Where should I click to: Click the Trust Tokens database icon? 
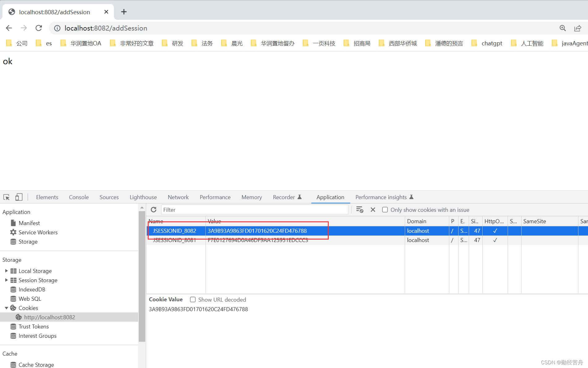[13, 326]
